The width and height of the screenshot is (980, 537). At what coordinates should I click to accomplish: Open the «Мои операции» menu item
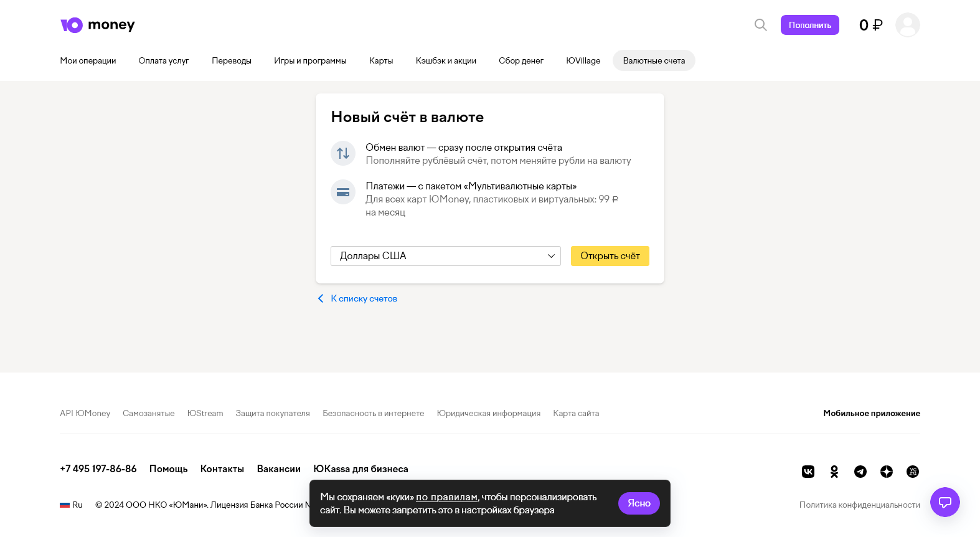click(x=88, y=60)
